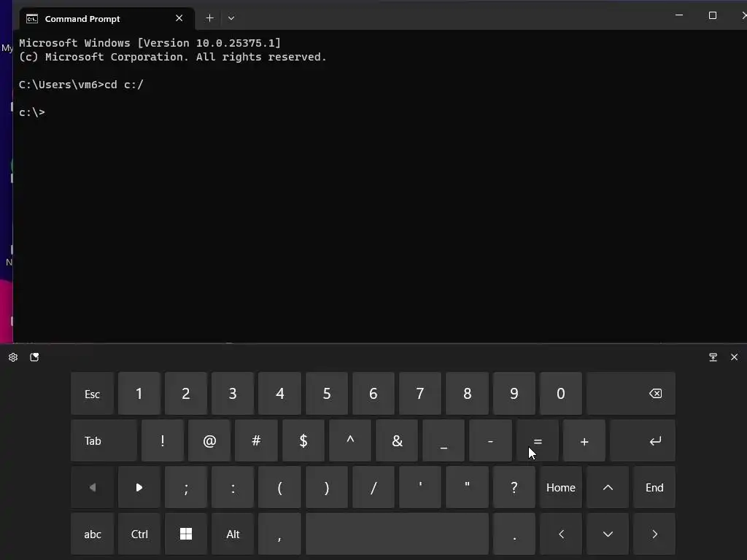Tap the Enter return-arrow key
This screenshot has height=560, width=747.
click(643, 441)
